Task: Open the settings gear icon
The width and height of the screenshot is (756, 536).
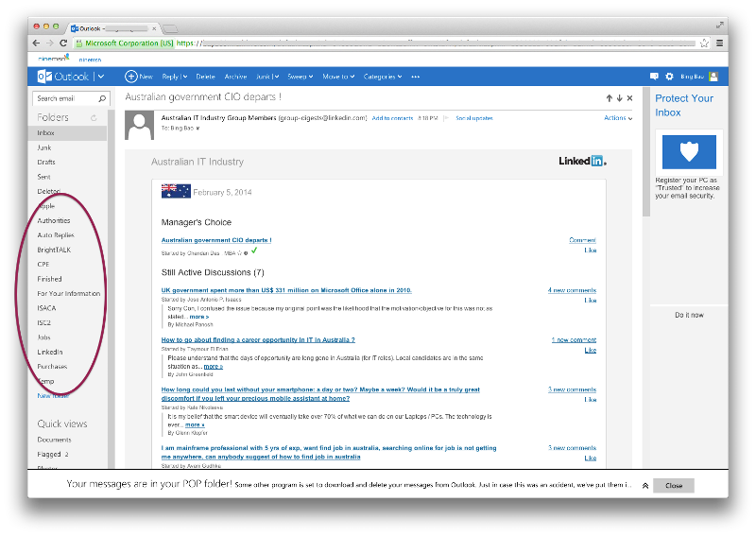Action: (x=669, y=77)
